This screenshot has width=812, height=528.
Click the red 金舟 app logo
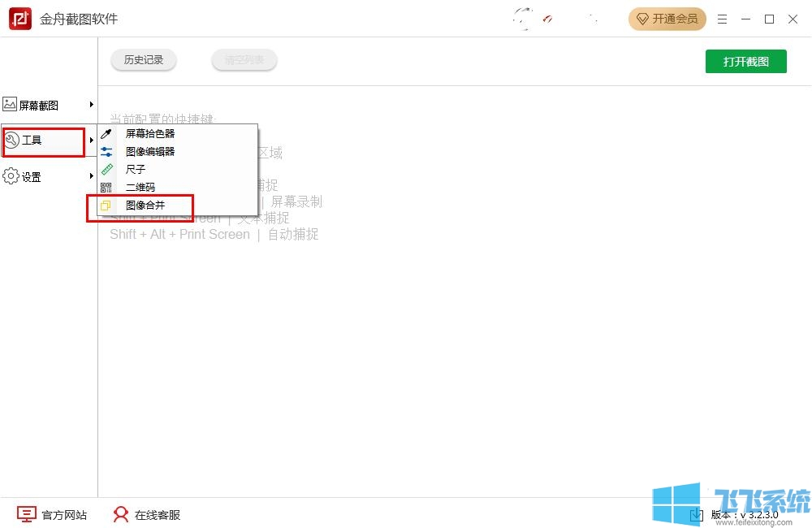pyautogui.click(x=20, y=19)
